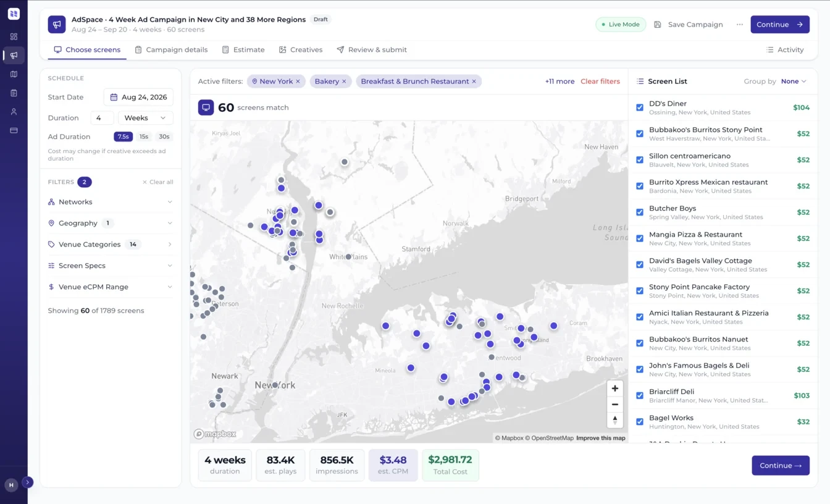Toggle Live Mode pill
Image resolution: width=830 pixels, height=504 pixels.
621,25
